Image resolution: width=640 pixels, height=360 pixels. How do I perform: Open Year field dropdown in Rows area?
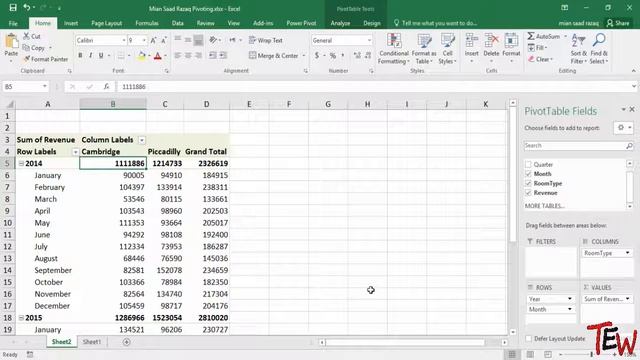pos(570,299)
